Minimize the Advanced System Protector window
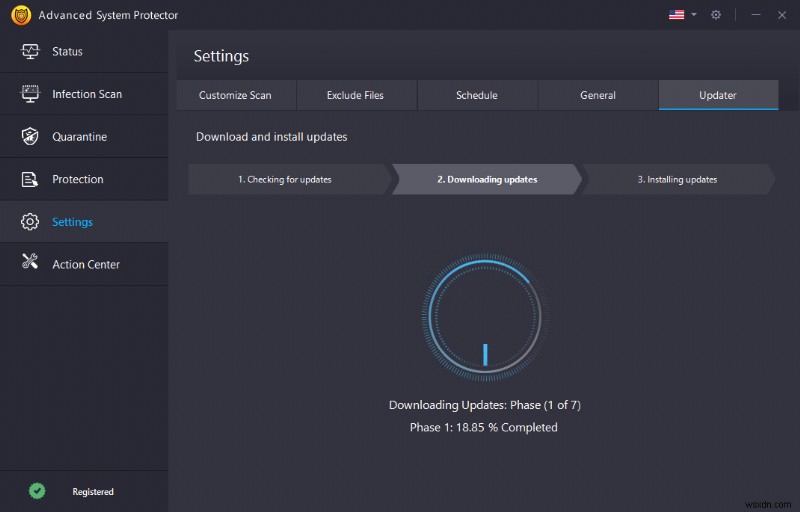The image size is (800, 512). click(756, 15)
